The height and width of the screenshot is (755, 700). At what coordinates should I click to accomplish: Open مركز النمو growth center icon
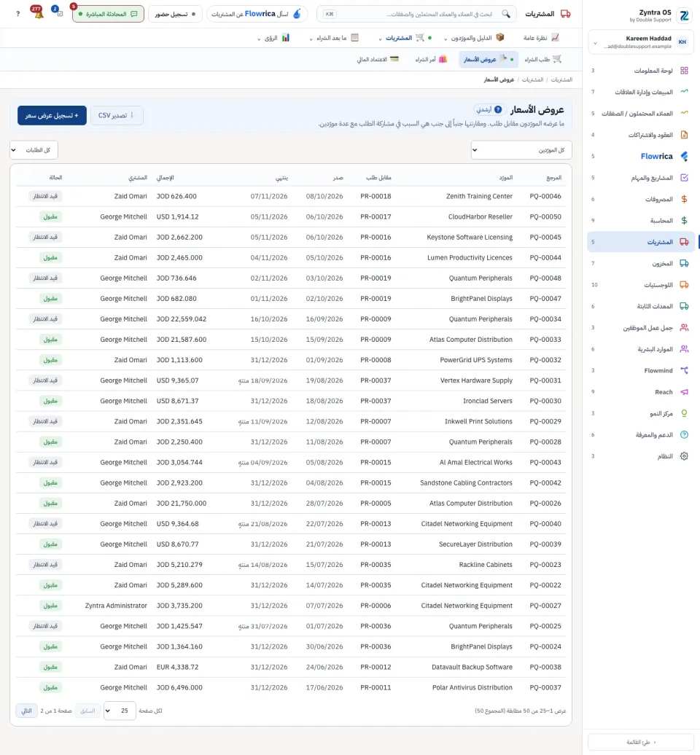(x=684, y=413)
